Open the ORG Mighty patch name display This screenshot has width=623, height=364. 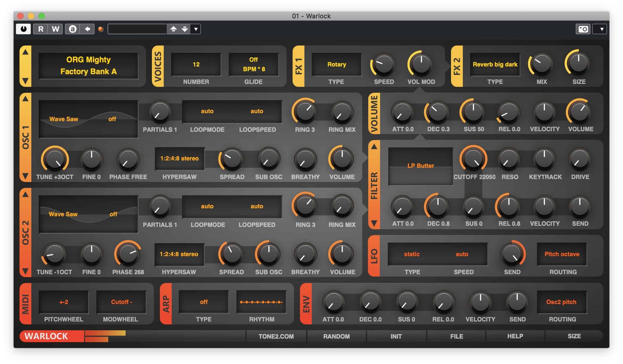pos(88,66)
